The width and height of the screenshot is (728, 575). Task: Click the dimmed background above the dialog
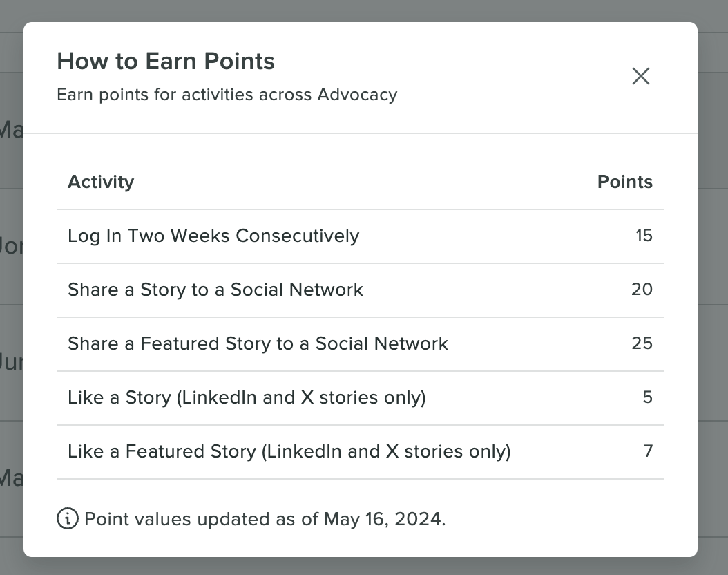click(364, 10)
